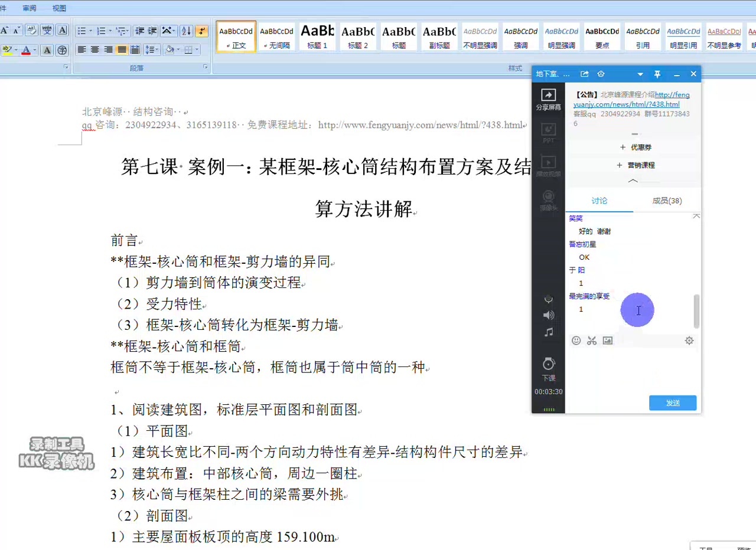
Task: Open the emoji picker in chat
Action: [x=576, y=341]
